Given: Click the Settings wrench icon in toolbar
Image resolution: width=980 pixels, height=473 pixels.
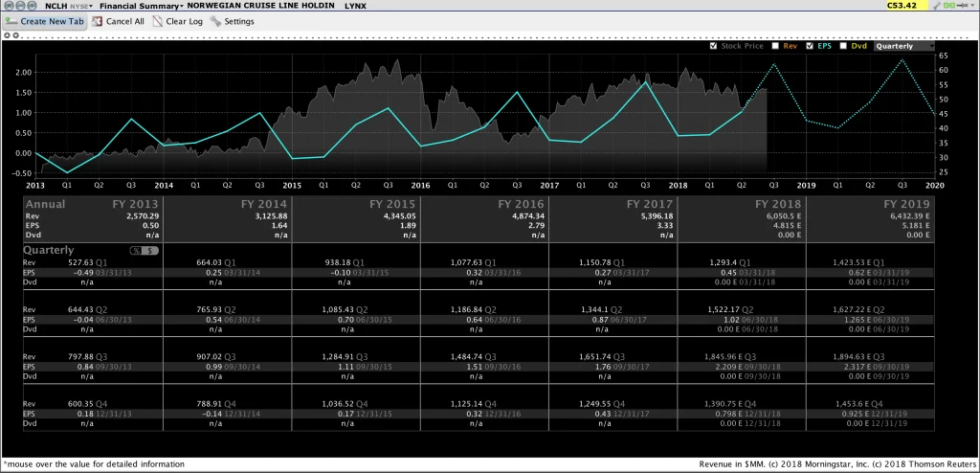Looking at the screenshot, I should tap(215, 21).
